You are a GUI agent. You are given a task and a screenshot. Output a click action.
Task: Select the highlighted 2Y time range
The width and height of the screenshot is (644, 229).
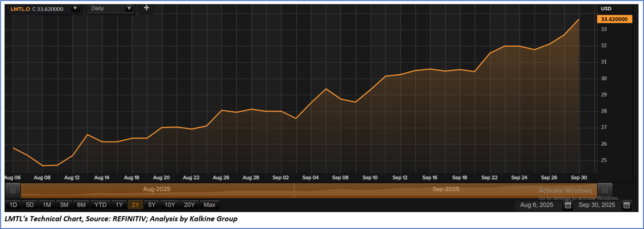(135, 205)
